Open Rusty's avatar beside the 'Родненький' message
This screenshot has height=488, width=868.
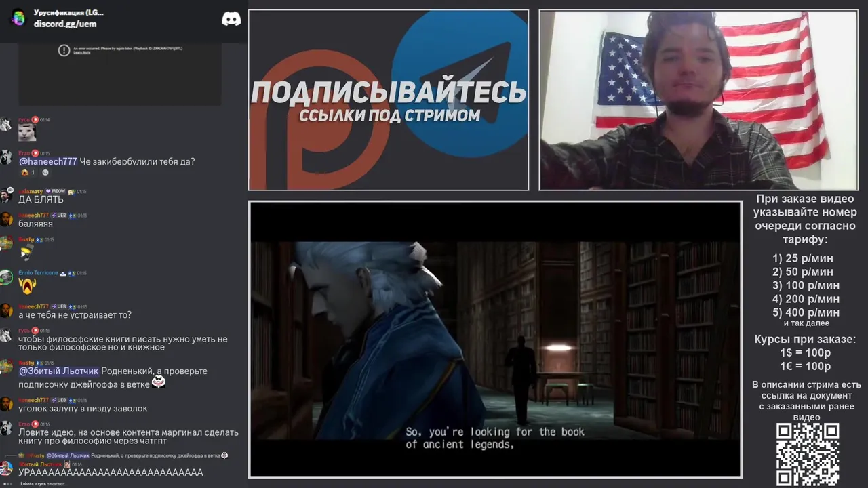pyautogui.click(x=6, y=367)
